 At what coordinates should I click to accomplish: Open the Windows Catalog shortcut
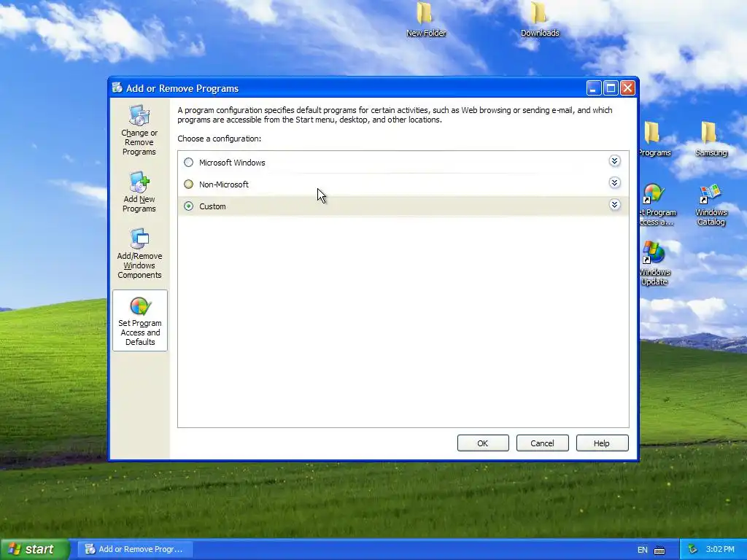(711, 205)
